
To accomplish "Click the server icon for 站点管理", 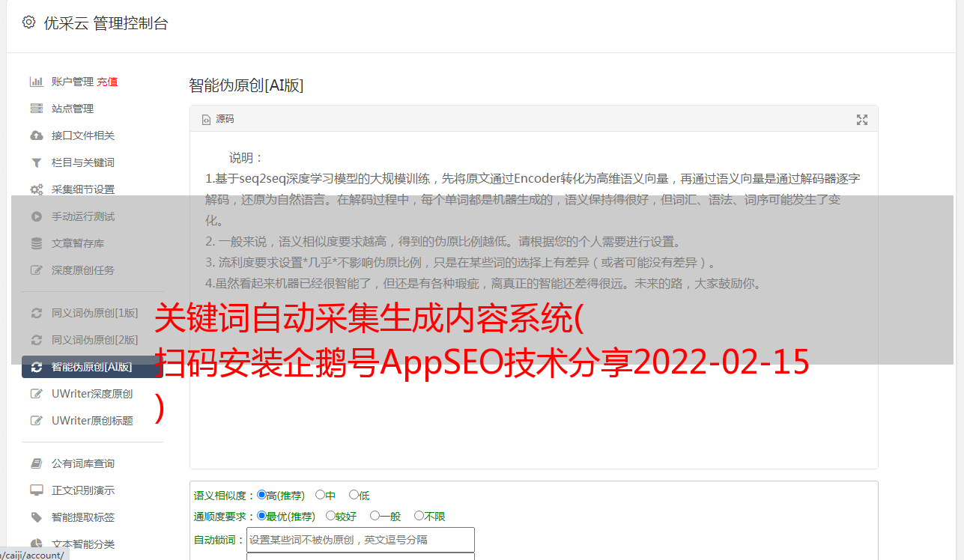I will 36,109.
